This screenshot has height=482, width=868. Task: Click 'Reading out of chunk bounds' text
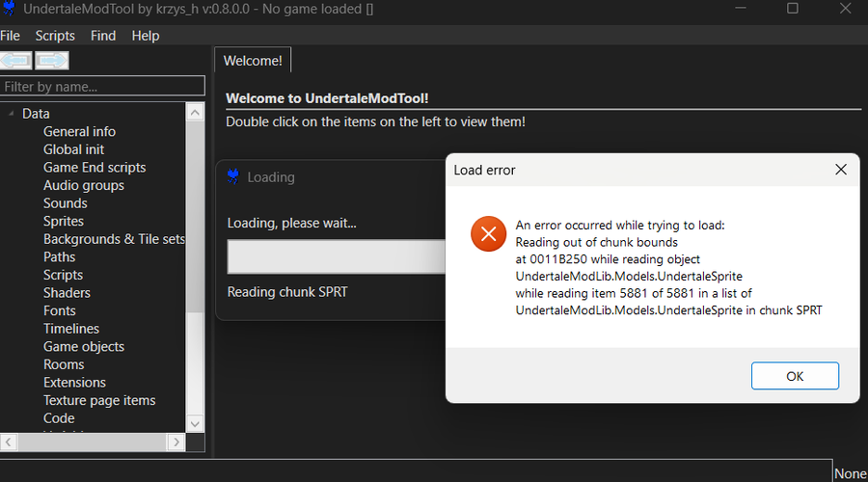click(x=597, y=242)
